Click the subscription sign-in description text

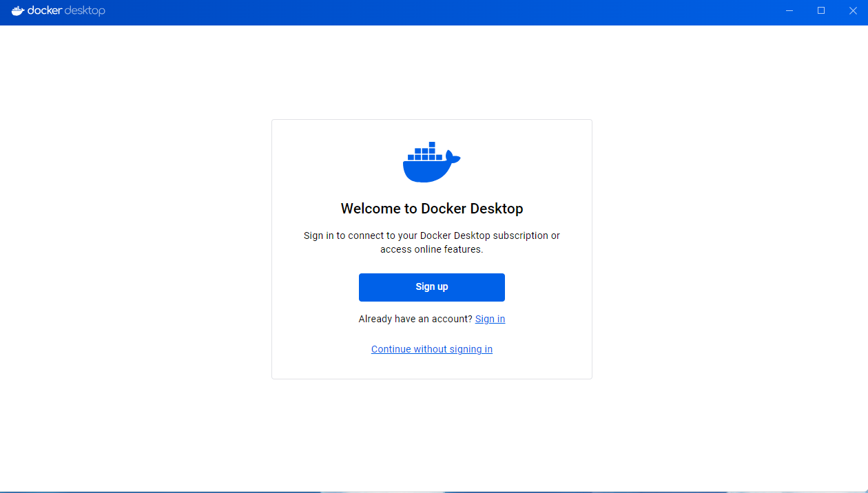pyautogui.click(x=432, y=242)
